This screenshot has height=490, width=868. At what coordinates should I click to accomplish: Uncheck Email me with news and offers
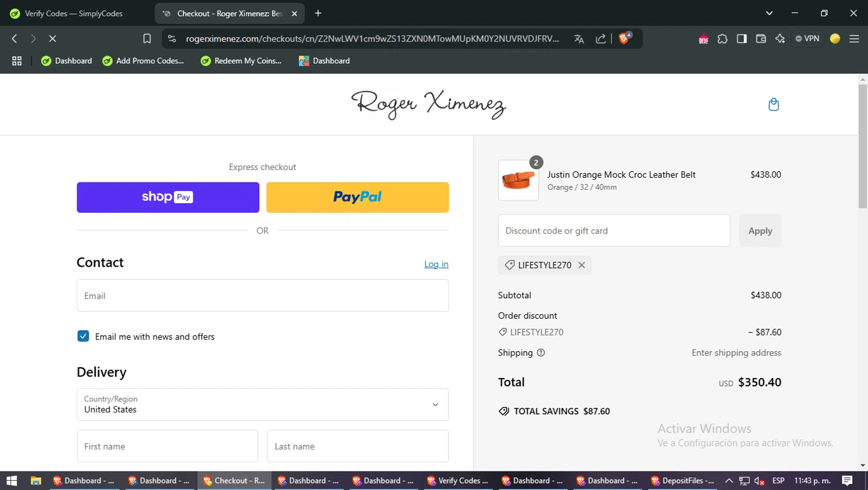tap(83, 336)
